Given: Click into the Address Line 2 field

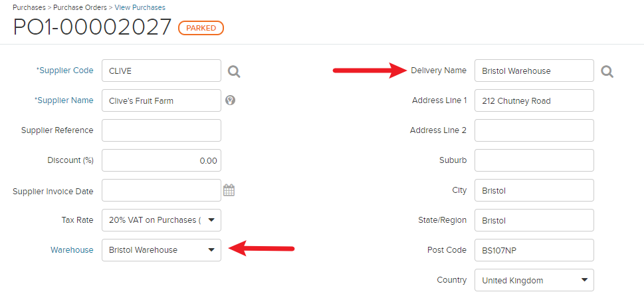Looking at the screenshot, I should coord(534,130).
